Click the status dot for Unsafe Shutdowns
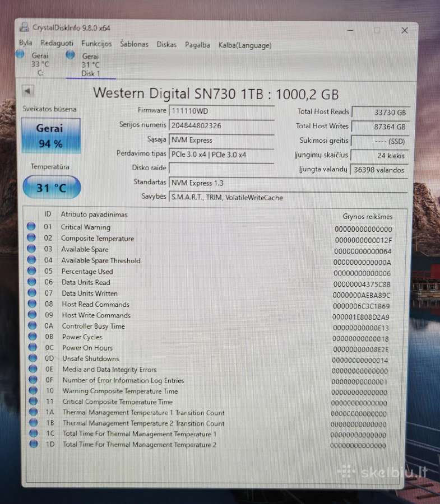This screenshot has width=440, height=504. pyautogui.click(x=33, y=358)
